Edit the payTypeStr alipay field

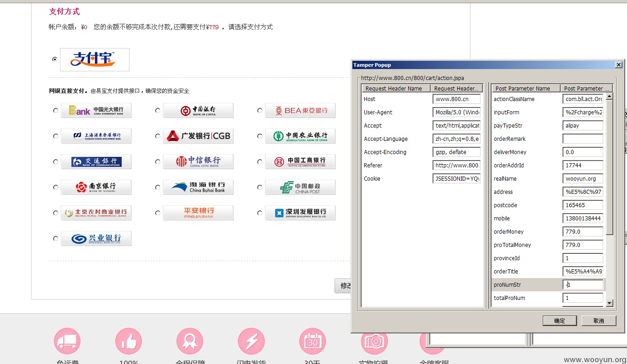[x=583, y=125]
